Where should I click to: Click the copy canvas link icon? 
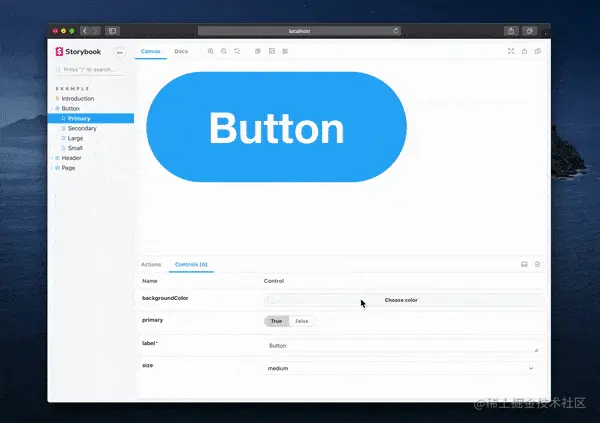point(538,51)
